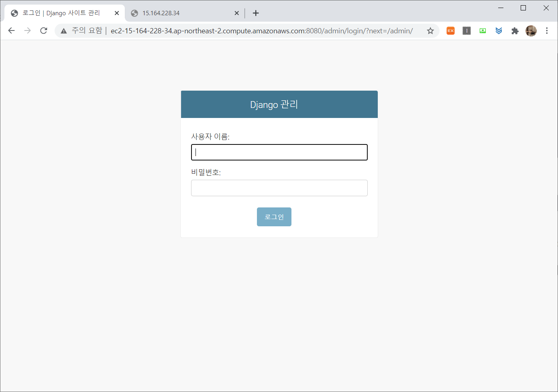Select the Django 사이트 관리 login tab
Image resolution: width=558 pixels, height=392 pixels.
[60, 13]
